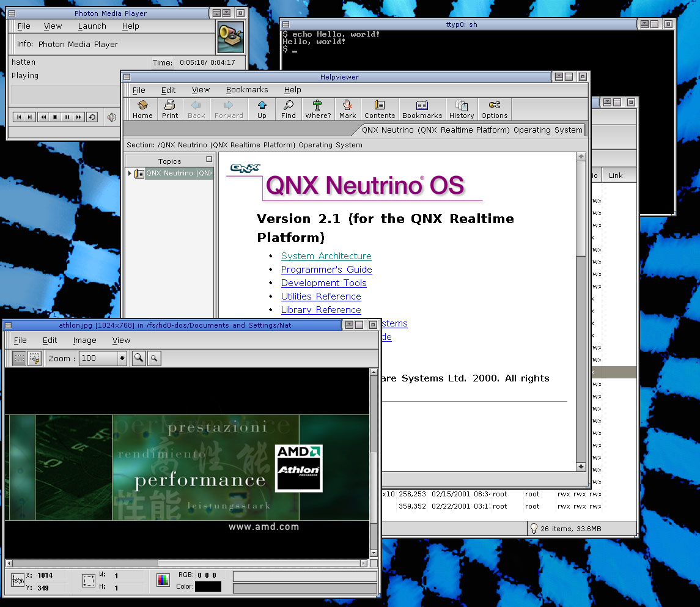The image size is (700, 607).
Task: Open the Utilities Reference link
Action: [x=321, y=296]
